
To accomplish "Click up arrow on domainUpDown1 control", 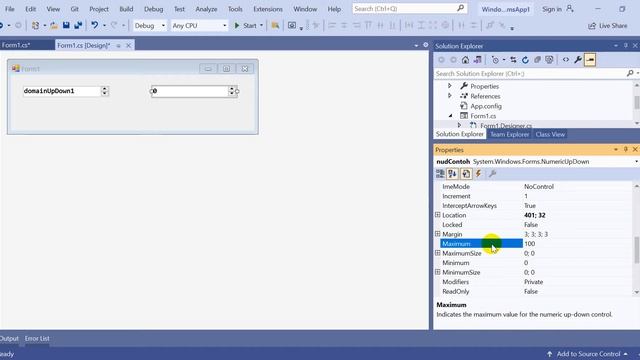I will (104, 89).
